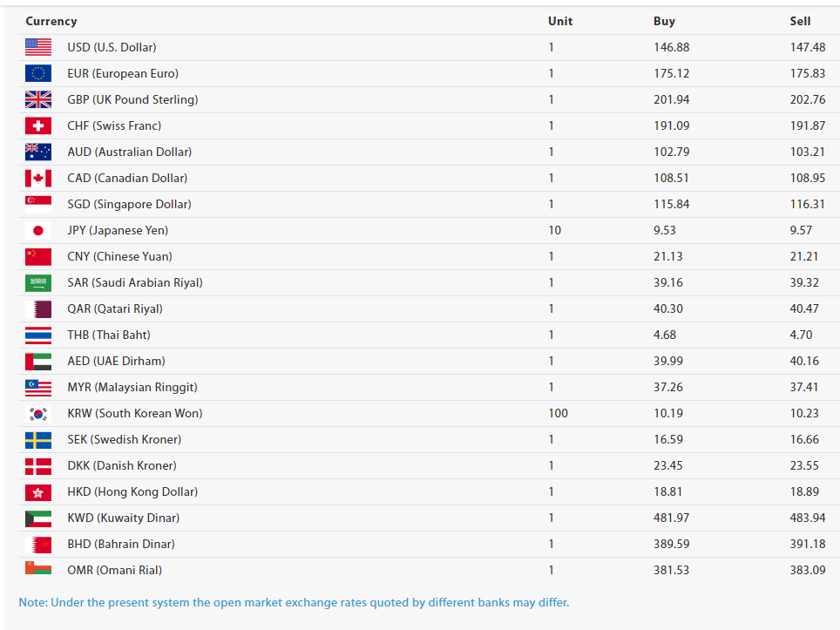This screenshot has width=840, height=630.
Task: Click the AUD (Australian Dollar) label
Action: coord(129,152)
